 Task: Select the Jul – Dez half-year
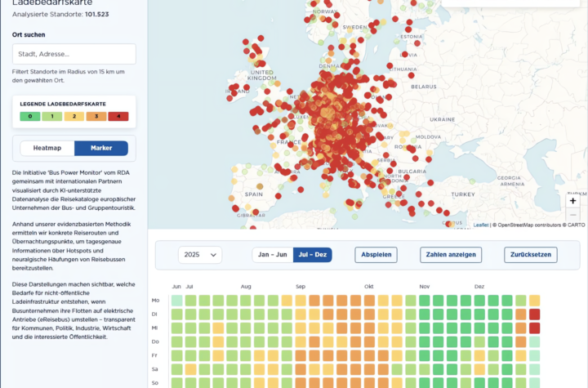tap(312, 255)
